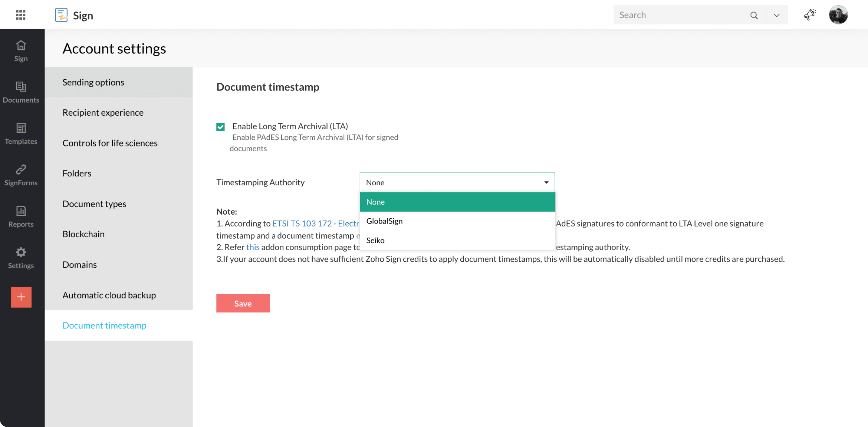This screenshot has width=868, height=427.
Task: Open Sending options settings
Action: (119, 82)
